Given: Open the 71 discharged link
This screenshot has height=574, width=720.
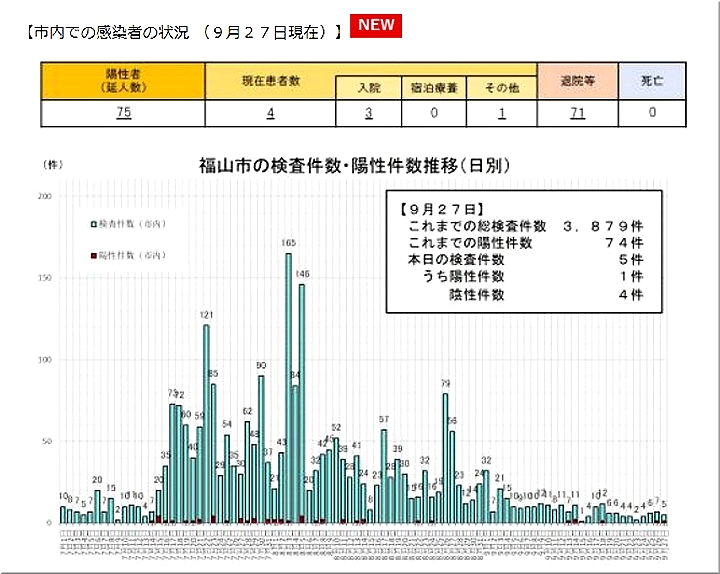Looking at the screenshot, I should (x=577, y=113).
